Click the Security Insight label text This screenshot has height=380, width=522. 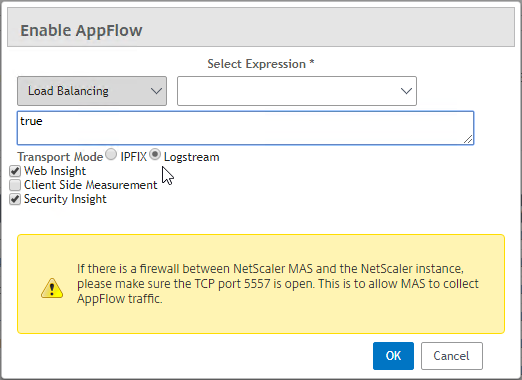pyautogui.click(x=65, y=199)
